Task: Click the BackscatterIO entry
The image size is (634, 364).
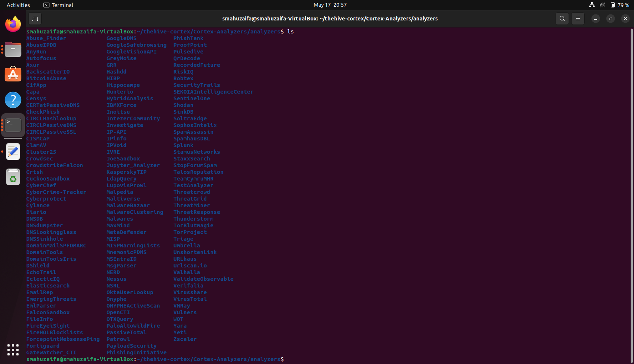Action: click(48, 72)
